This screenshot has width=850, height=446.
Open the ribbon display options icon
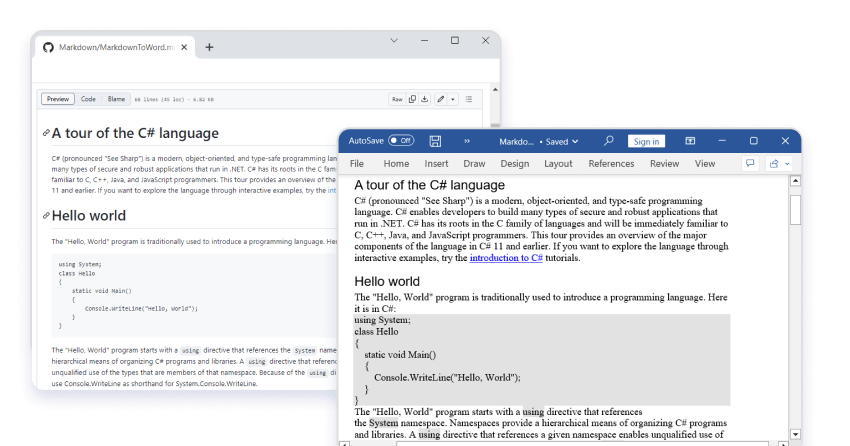click(x=690, y=141)
